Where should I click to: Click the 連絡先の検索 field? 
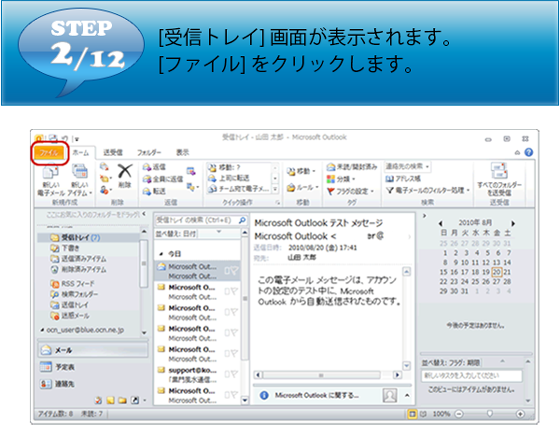(x=407, y=166)
